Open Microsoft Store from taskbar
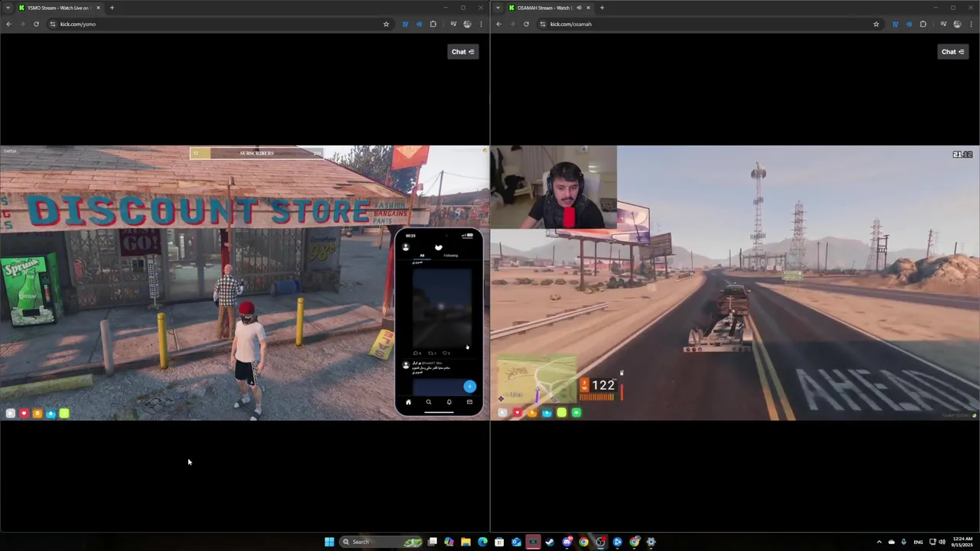The width and height of the screenshot is (980, 551). [499, 542]
